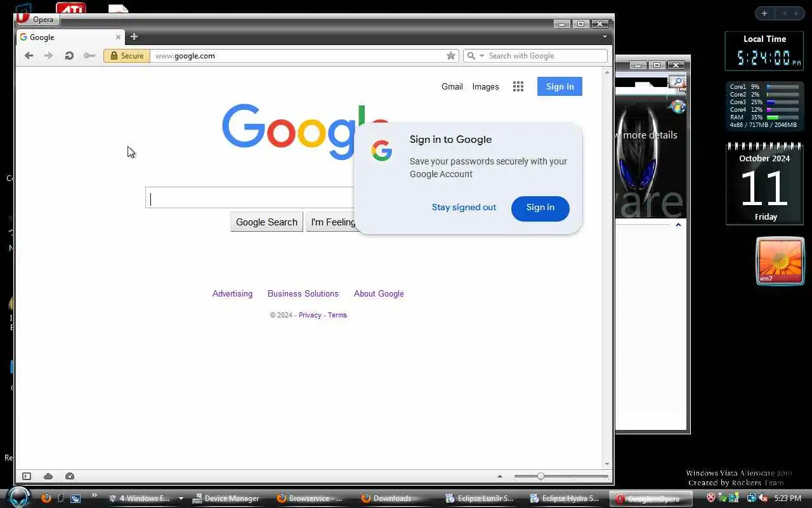Select the Google browser tab
This screenshot has height=508, width=812.
[70, 37]
